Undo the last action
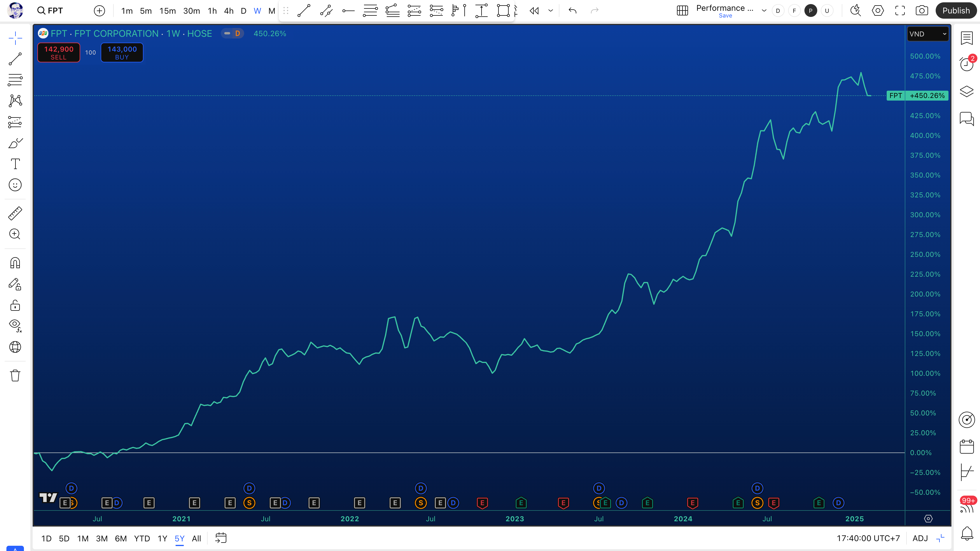980x551 pixels. point(573,11)
